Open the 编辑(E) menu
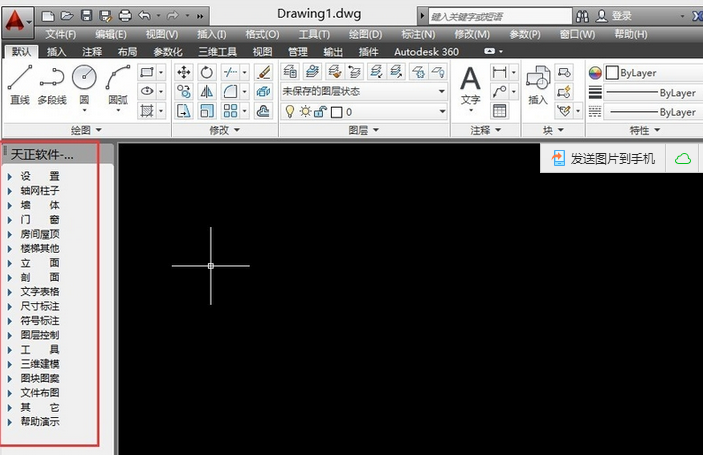 pyautogui.click(x=111, y=35)
